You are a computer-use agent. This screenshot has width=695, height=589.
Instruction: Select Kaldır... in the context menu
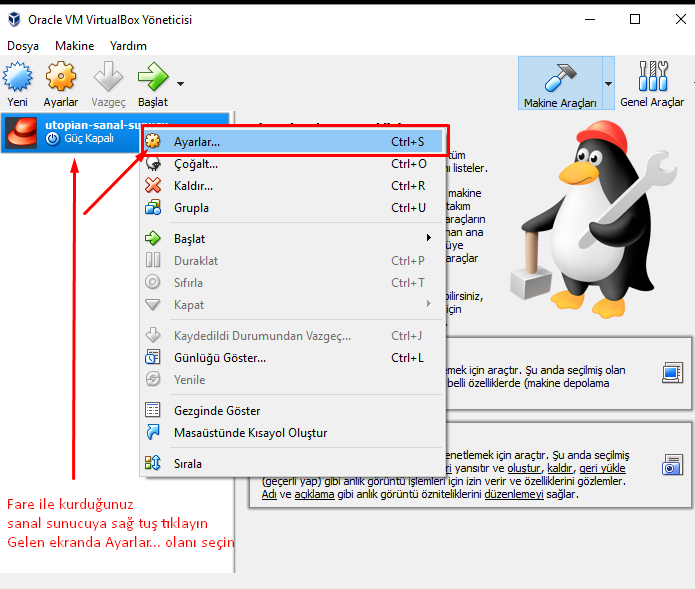coord(293,186)
